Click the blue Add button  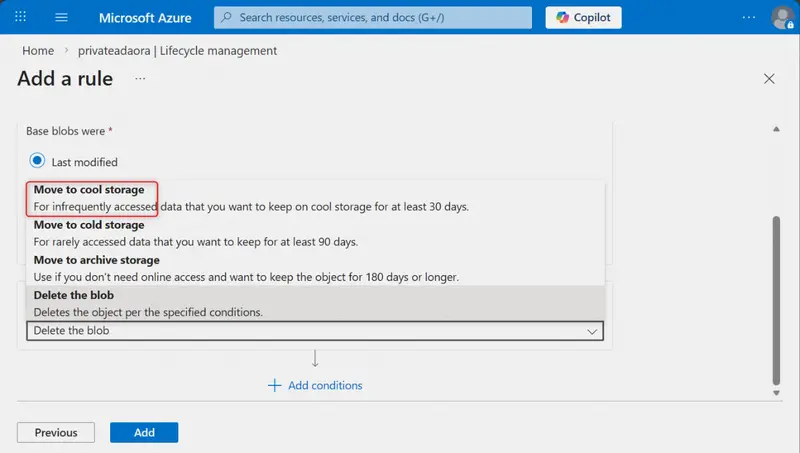click(144, 433)
